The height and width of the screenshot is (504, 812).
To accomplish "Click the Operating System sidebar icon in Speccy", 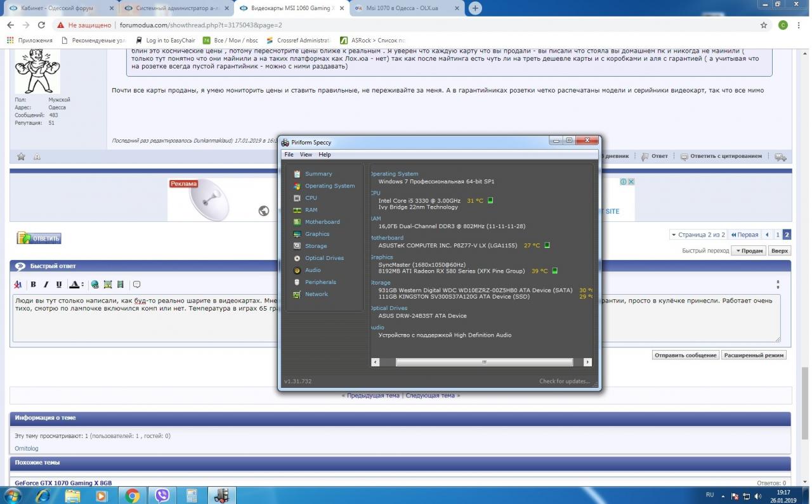I will point(297,186).
